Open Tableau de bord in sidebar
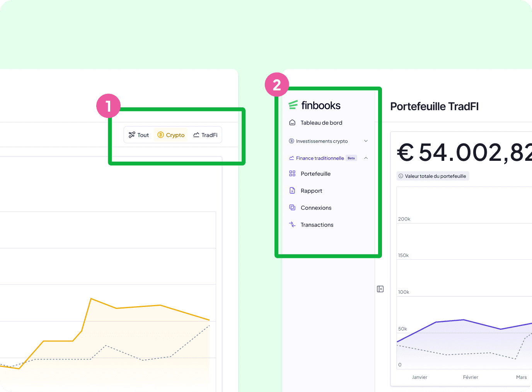 pos(322,123)
